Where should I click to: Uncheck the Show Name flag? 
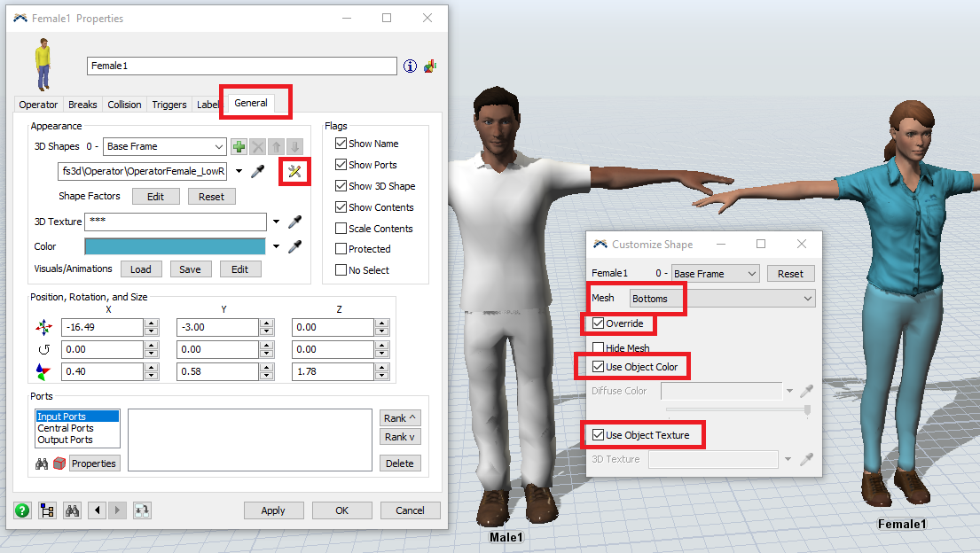pyautogui.click(x=341, y=144)
